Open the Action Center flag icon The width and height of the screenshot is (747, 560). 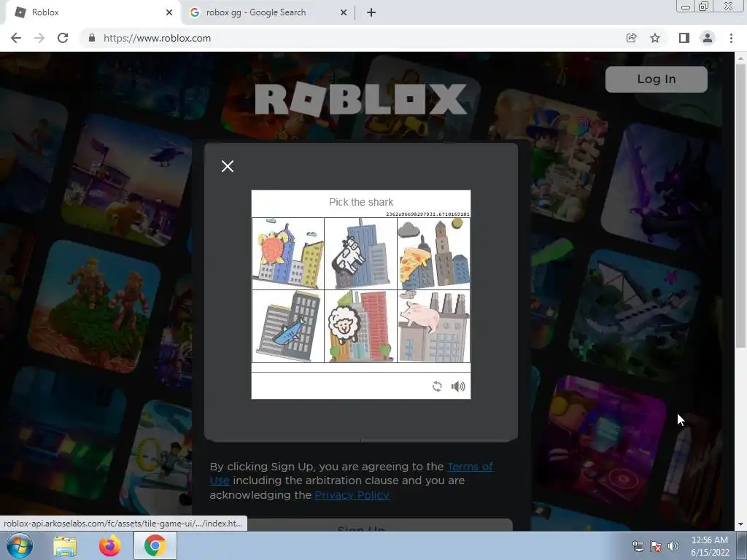coord(656,547)
